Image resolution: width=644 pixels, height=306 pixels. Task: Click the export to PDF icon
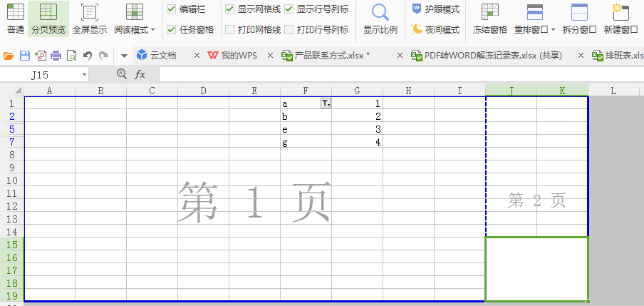41,56
